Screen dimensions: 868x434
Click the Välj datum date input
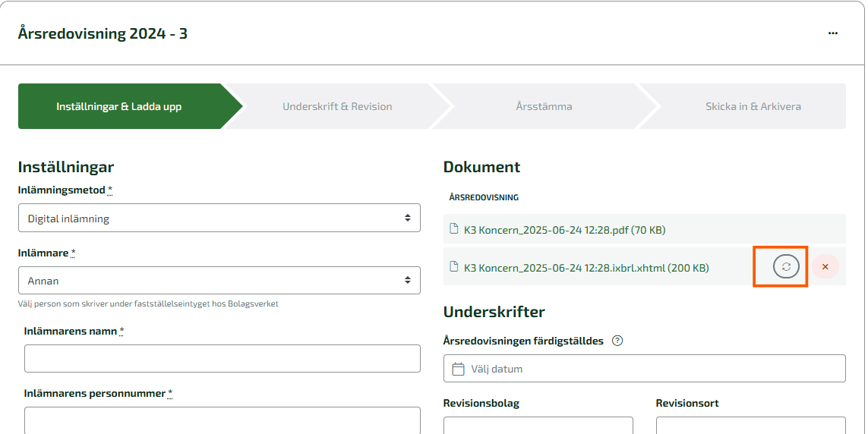(x=653, y=369)
